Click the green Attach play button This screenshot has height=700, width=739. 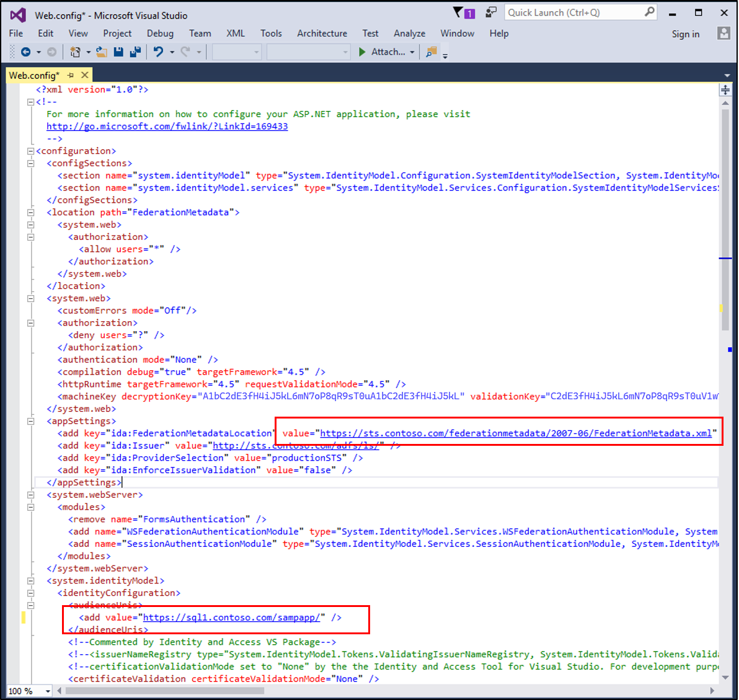[362, 52]
